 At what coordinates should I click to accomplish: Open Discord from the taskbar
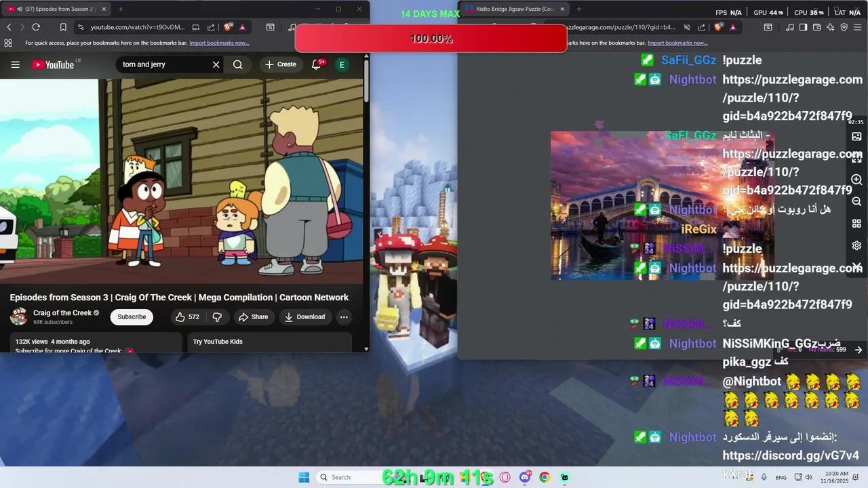(x=525, y=477)
